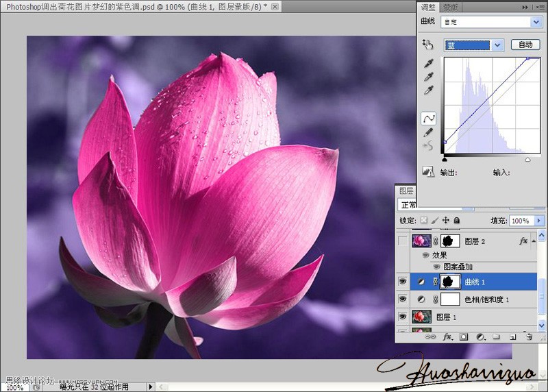Select the edit-points curve mode icon
Image resolution: width=548 pixels, height=392 pixels.
pyautogui.click(x=429, y=119)
